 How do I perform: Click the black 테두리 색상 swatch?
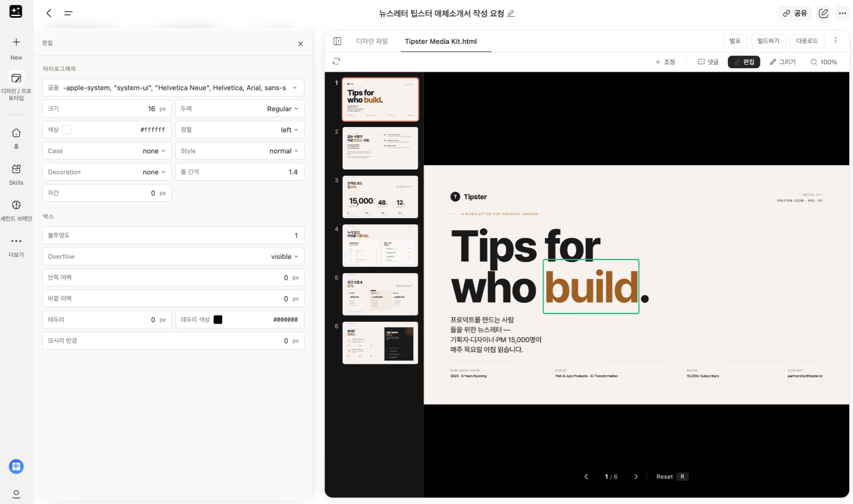tap(218, 319)
